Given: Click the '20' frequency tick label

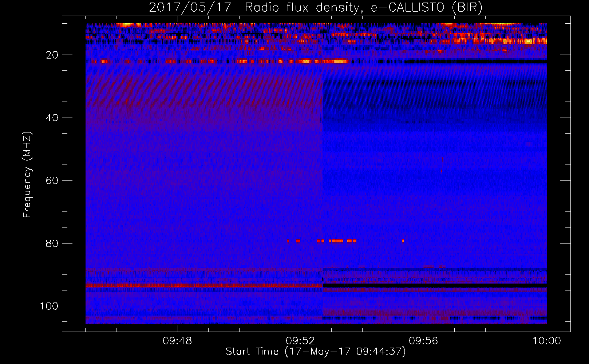Looking at the screenshot, I should 52,55.
